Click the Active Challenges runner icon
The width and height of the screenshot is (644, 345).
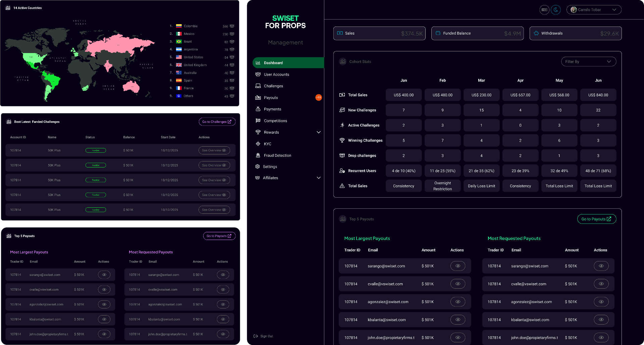[342, 125]
